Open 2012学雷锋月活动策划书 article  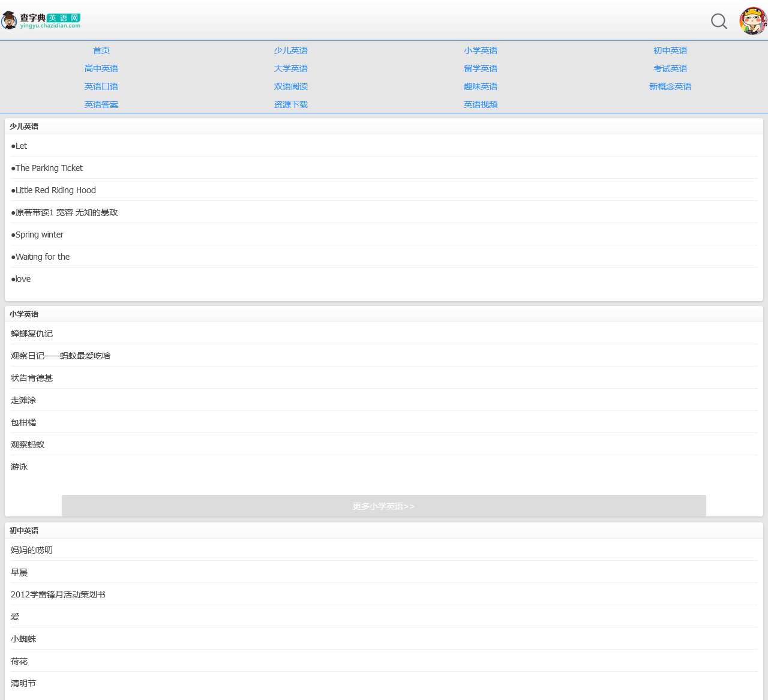click(x=58, y=594)
